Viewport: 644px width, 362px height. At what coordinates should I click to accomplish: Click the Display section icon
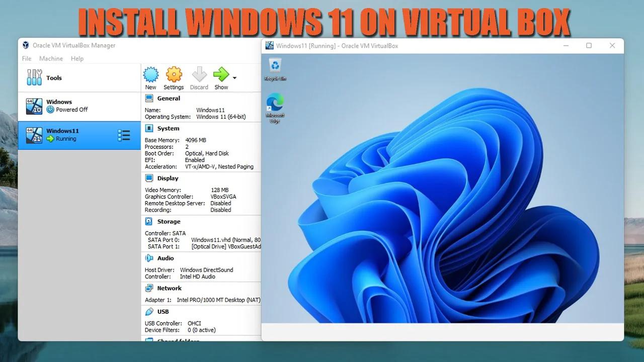[x=148, y=178]
